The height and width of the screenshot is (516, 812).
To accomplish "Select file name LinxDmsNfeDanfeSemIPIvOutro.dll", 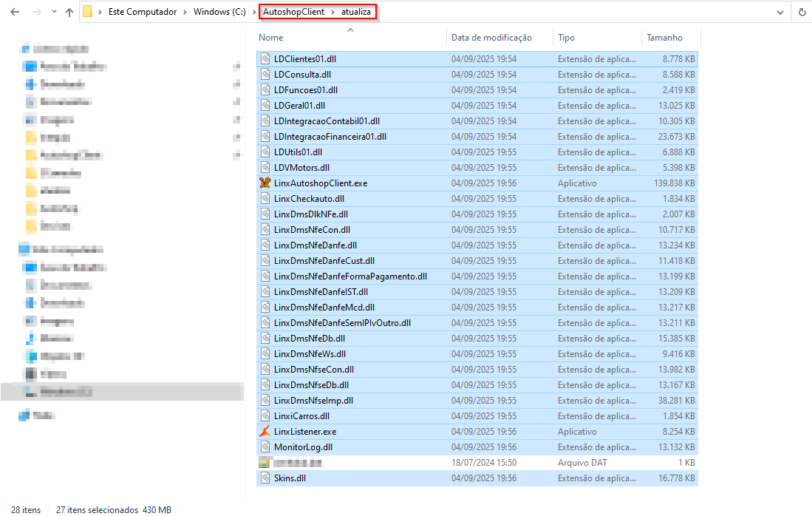I will click(342, 323).
